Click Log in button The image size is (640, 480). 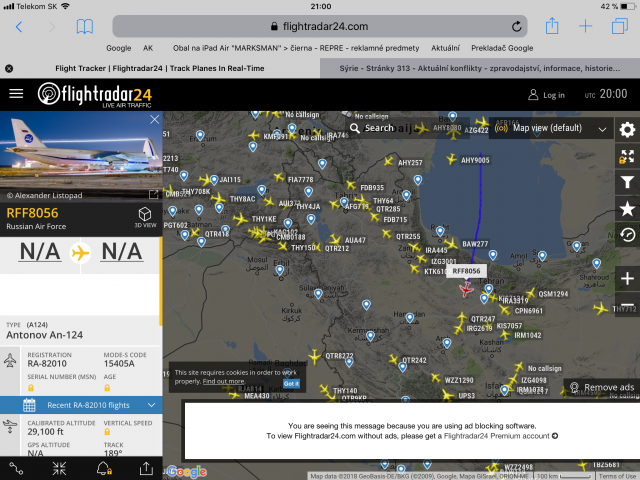click(x=546, y=95)
